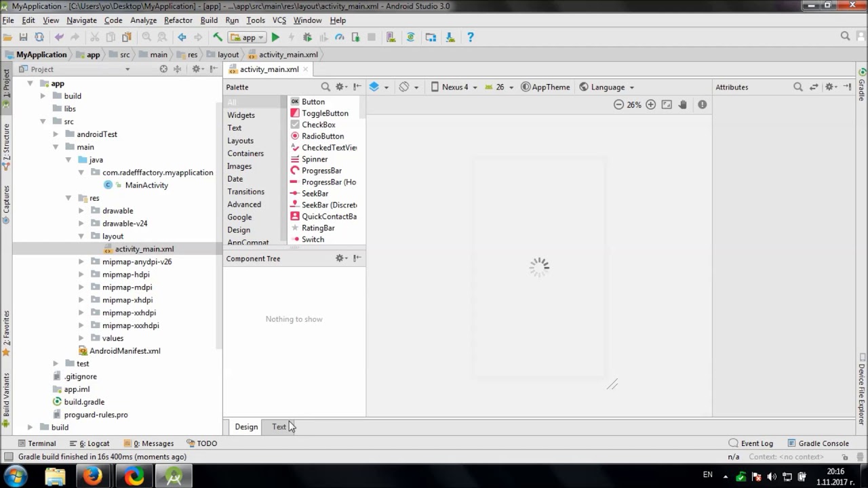Open the Build menu

coord(209,20)
